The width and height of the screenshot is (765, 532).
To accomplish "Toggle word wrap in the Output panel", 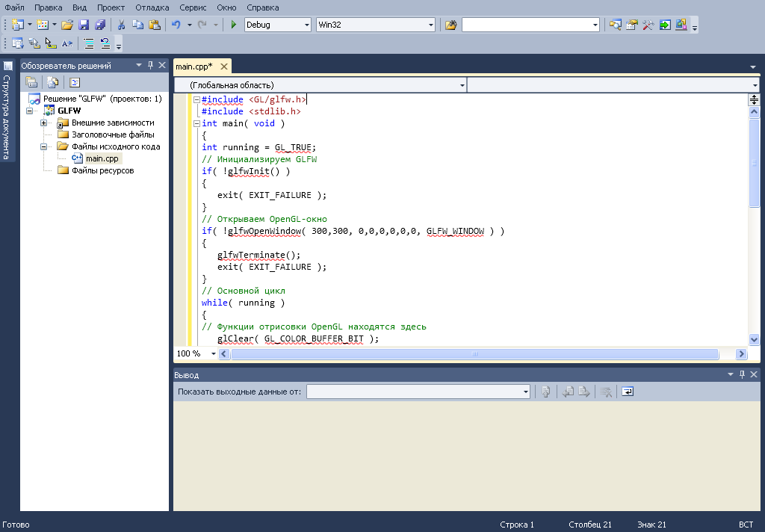I will pyautogui.click(x=628, y=392).
